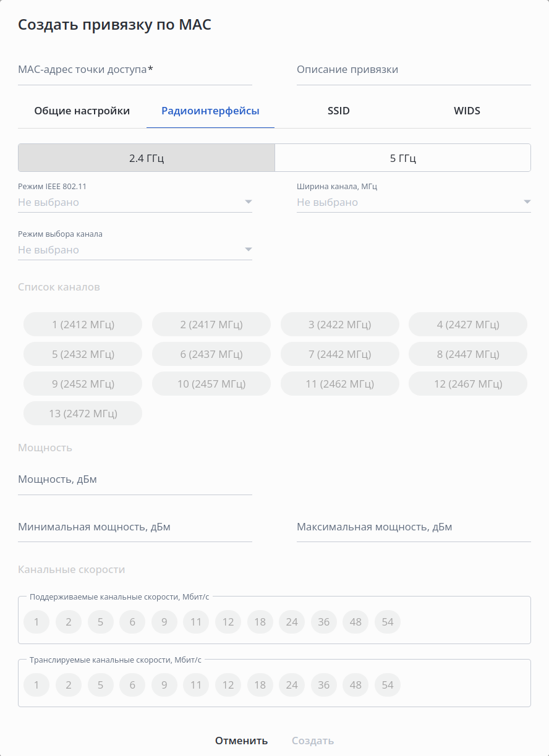Image resolution: width=549 pixels, height=756 pixels.
Task: Open the SSID tab
Action: coord(338,111)
